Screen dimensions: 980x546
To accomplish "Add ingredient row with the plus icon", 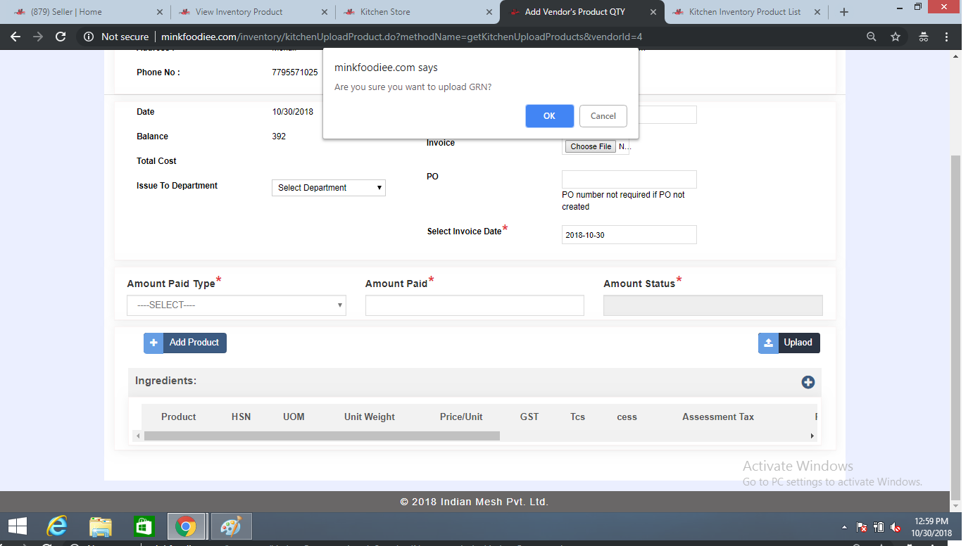I will (x=808, y=382).
